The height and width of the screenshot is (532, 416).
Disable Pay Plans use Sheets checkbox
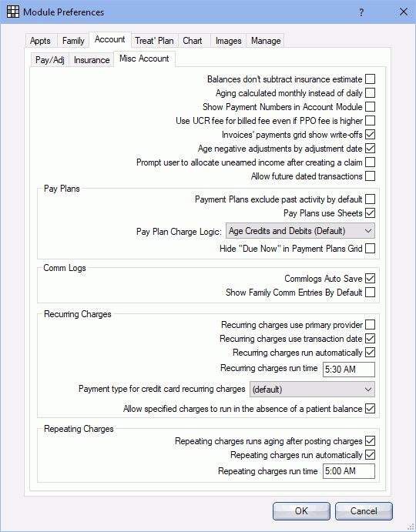[x=370, y=213]
